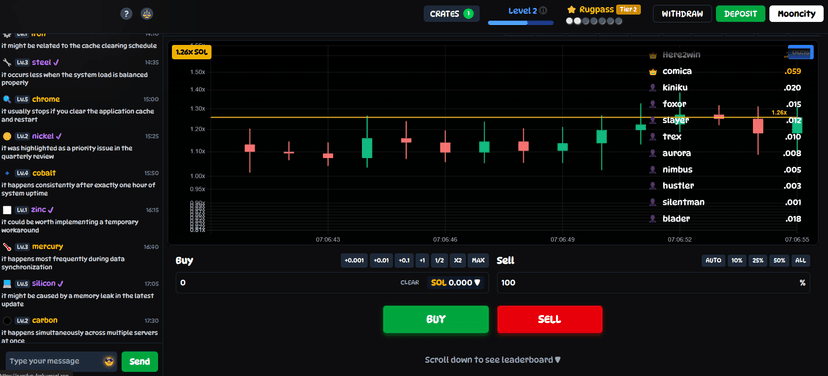Viewport: 828px width, 376px height.
Task: Toggle AUTO sell option
Action: [713, 260]
